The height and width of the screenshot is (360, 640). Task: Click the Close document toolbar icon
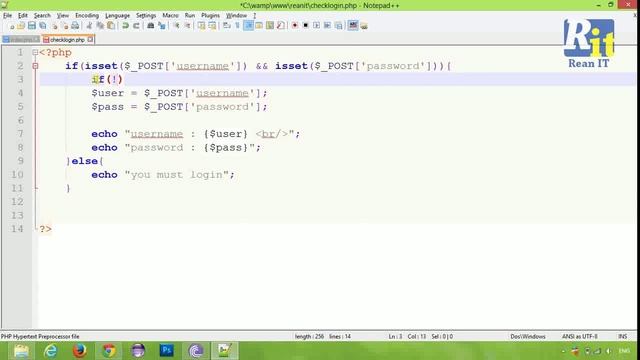click(54, 26)
